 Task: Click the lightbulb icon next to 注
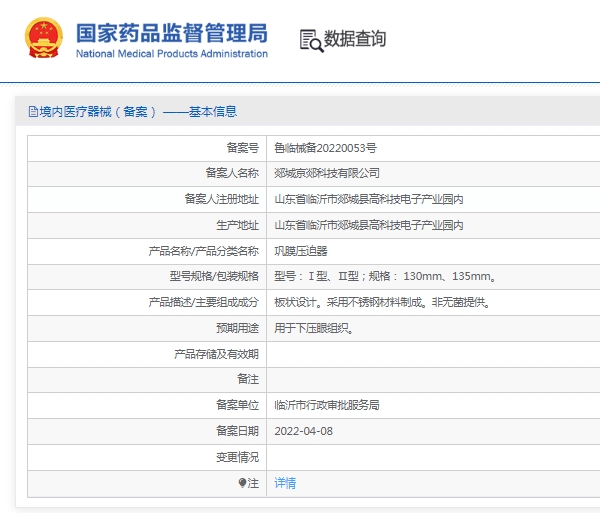coord(242,483)
